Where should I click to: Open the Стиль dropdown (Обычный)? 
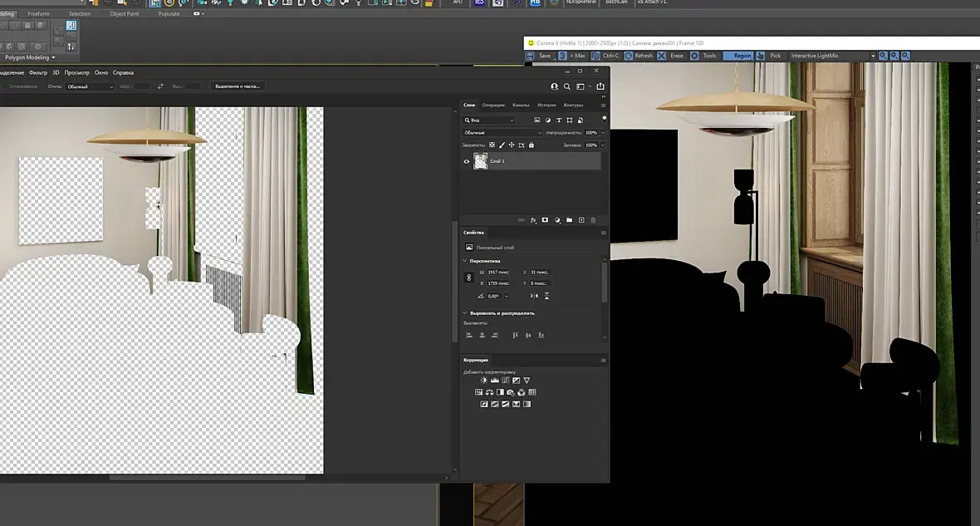(90, 86)
